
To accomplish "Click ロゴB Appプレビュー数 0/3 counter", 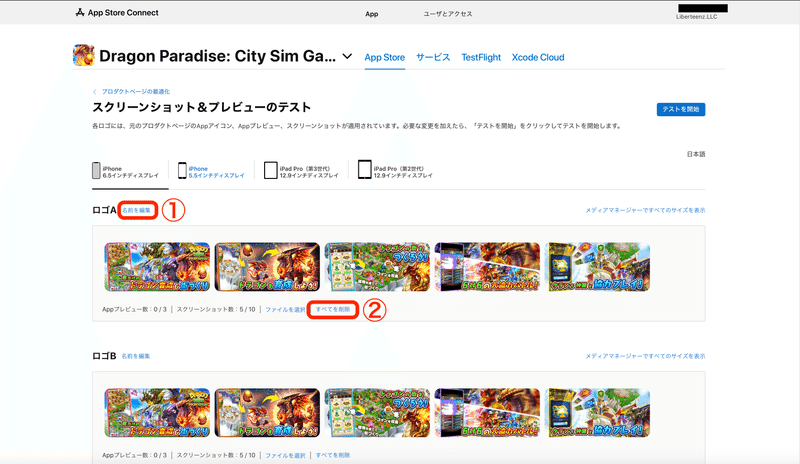I will (x=134, y=455).
